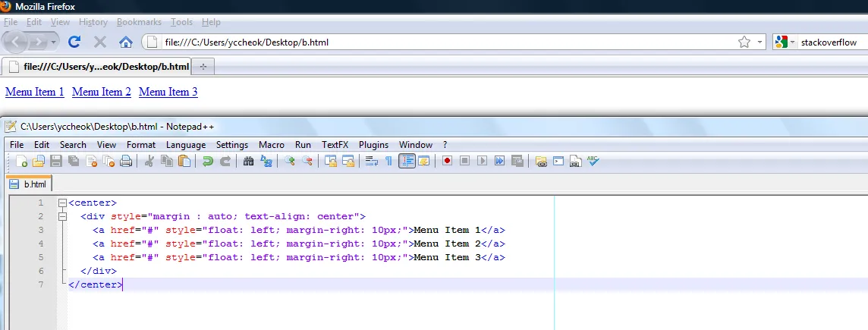Click the console window plugin icon
The height and width of the screenshot is (330, 868).
click(x=558, y=161)
